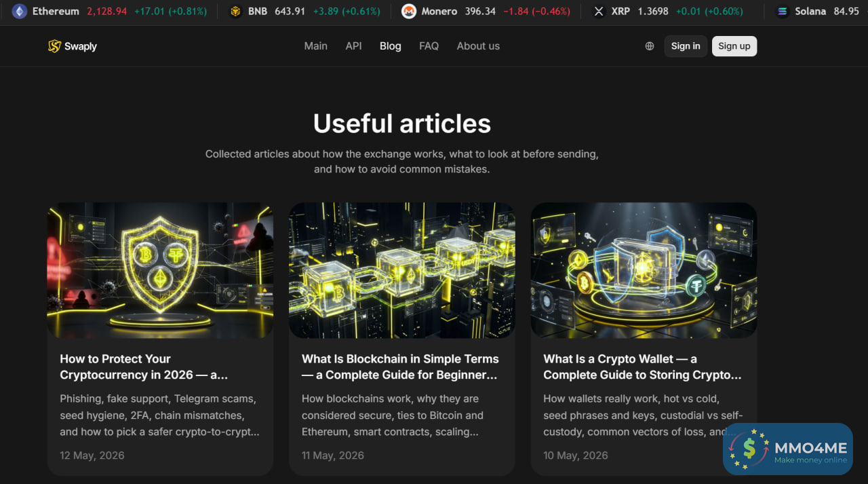Click the XRP ticker name
The height and width of the screenshot is (484, 868).
tap(620, 12)
